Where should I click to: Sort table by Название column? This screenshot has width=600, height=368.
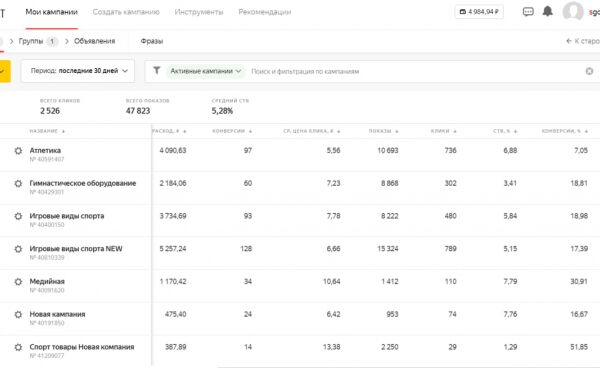click(x=47, y=131)
